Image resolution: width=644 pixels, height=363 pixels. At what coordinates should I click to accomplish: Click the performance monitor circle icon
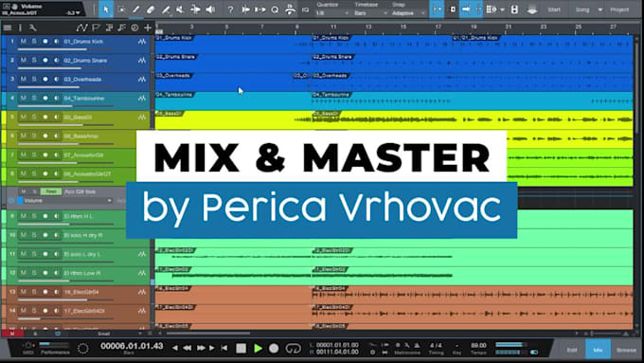coord(83,349)
